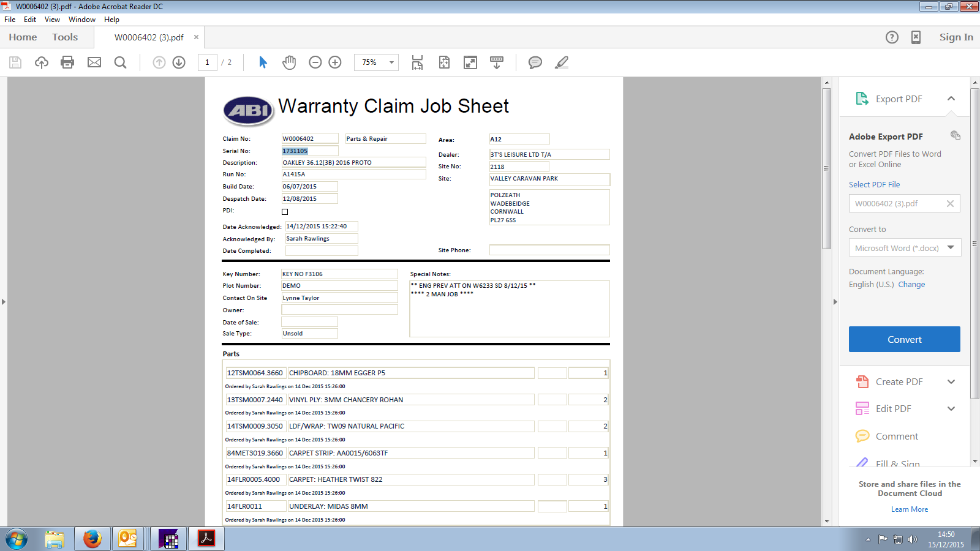This screenshot has height=551, width=980.
Task: Add a comment with sticky note tool
Action: [535, 62]
